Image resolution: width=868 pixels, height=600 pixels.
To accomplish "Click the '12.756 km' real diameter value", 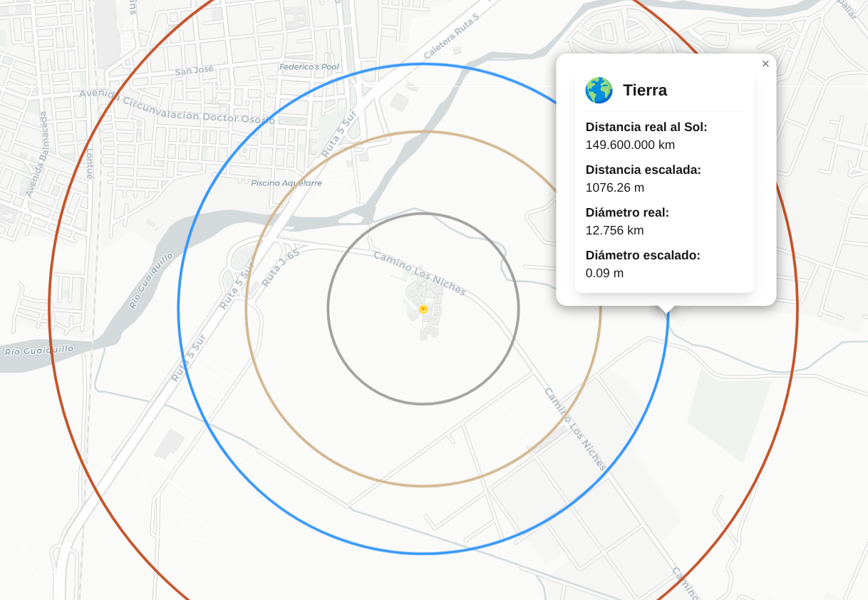I will pyautogui.click(x=614, y=230).
